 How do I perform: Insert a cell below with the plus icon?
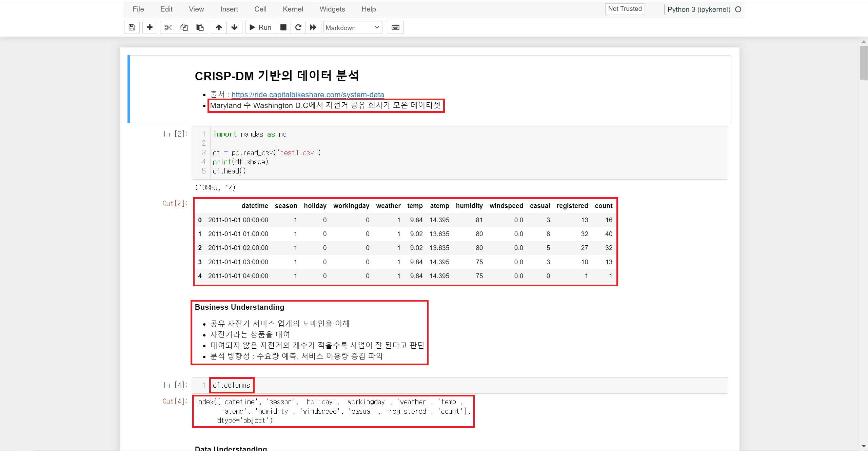click(150, 27)
